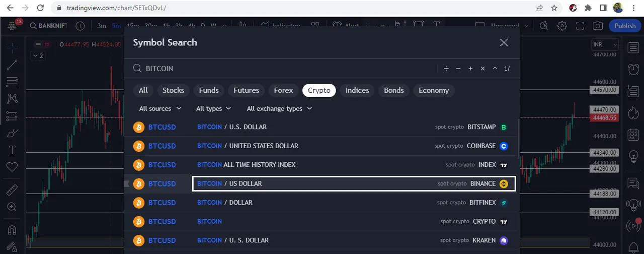This screenshot has height=254, width=644.
Task: Insert the caret power operator in search
Action: point(495,69)
